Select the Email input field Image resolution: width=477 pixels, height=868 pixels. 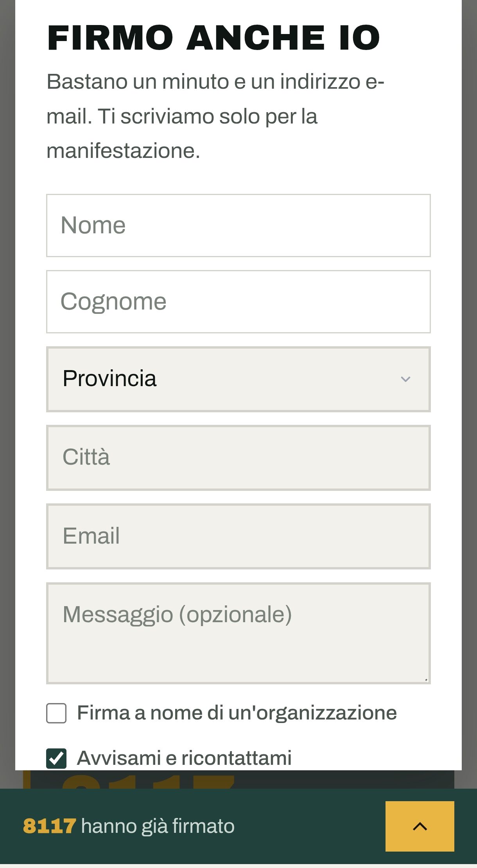tap(238, 536)
